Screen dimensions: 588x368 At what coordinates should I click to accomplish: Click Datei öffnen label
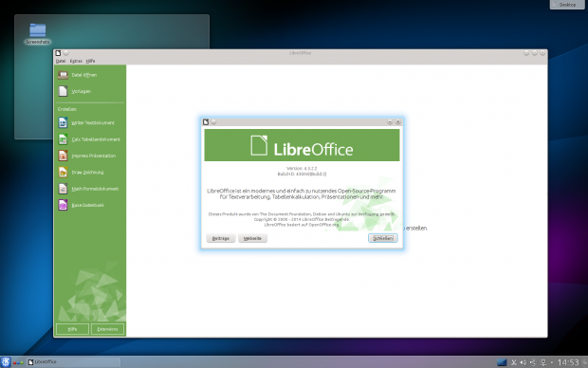(84, 75)
